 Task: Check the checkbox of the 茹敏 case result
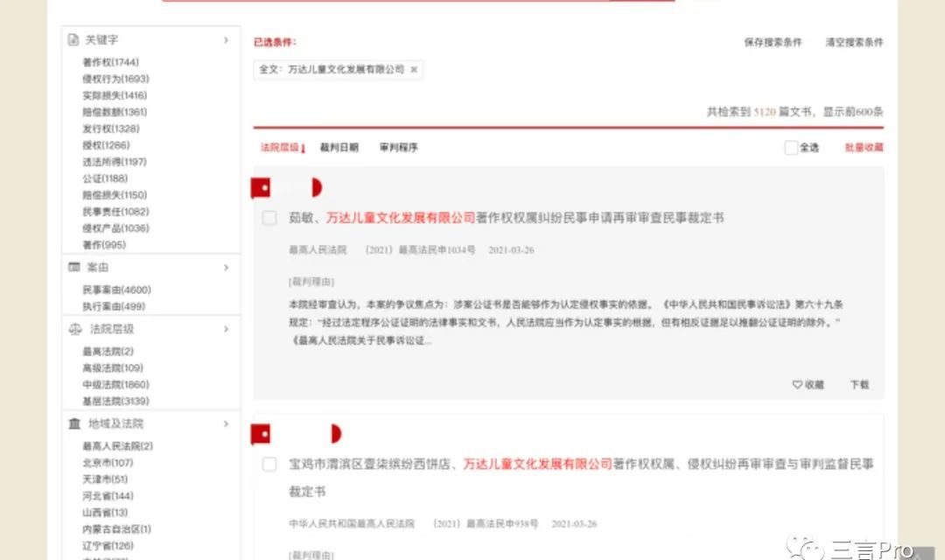pos(269,218)
